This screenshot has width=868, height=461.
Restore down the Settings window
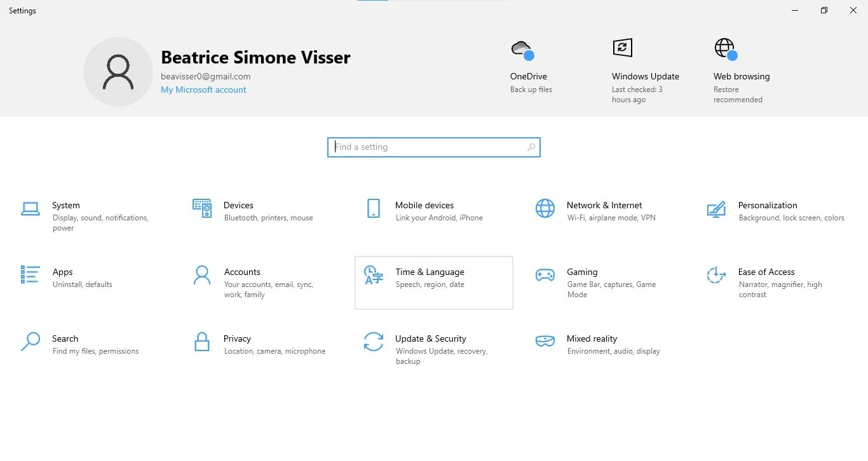coord(824,10)
